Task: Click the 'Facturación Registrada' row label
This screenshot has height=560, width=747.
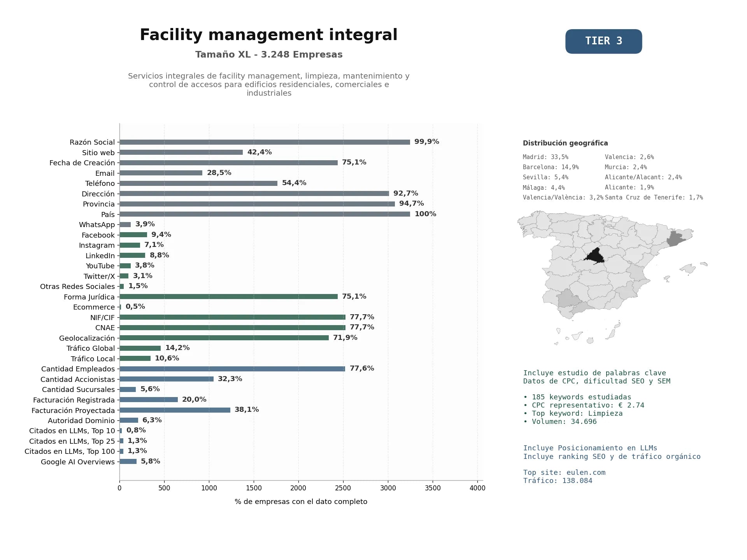Action: (x=74, y=400)
